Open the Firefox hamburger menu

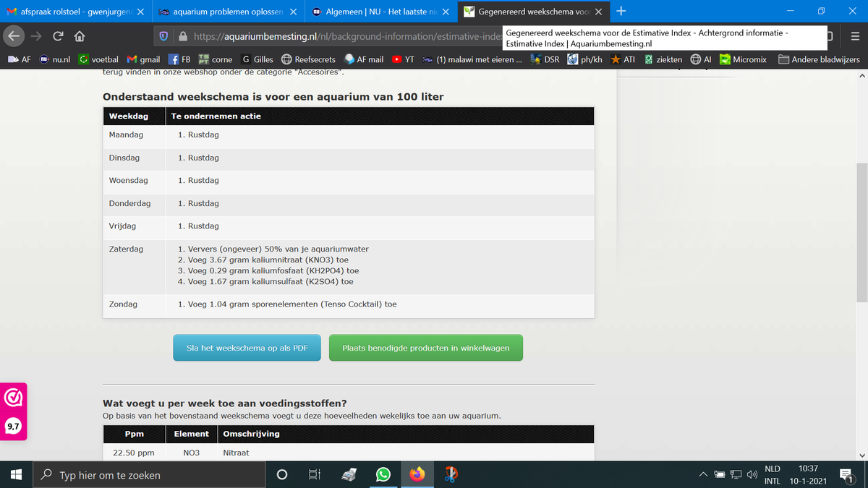coord(854,36)
